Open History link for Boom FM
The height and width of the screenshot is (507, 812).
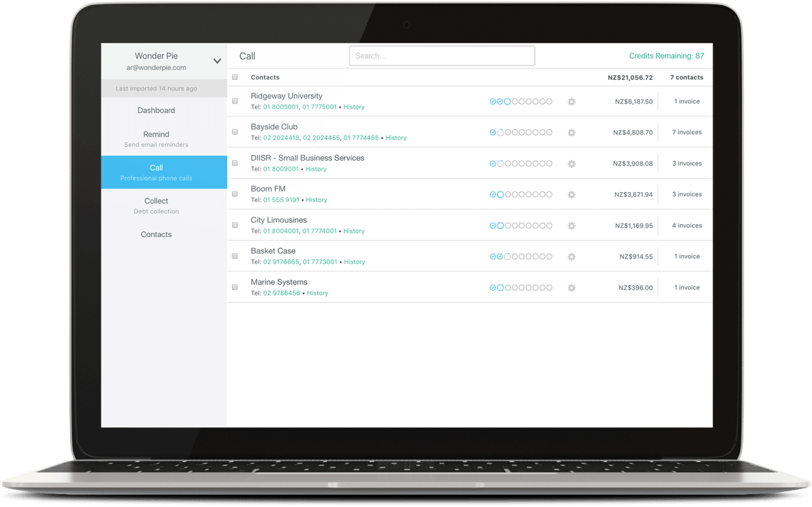[316, 200]
